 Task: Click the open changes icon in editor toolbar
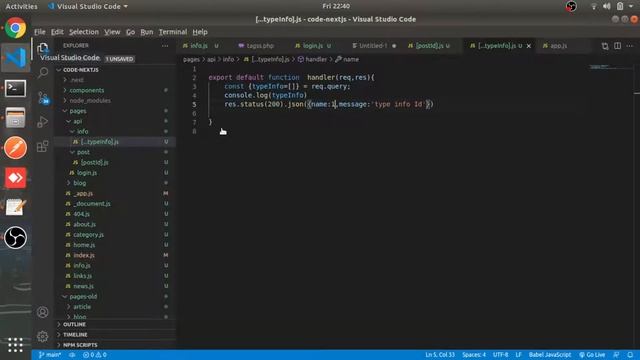(605, 46)
